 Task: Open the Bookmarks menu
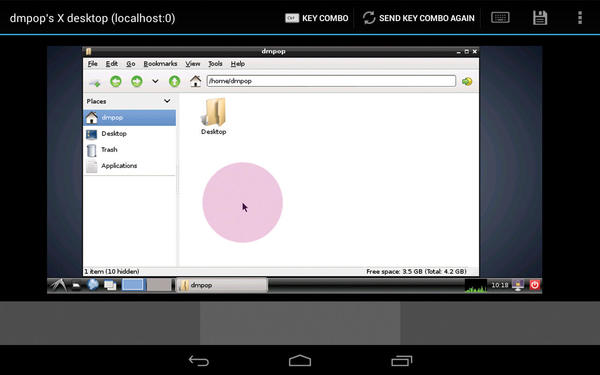[160, 64]
